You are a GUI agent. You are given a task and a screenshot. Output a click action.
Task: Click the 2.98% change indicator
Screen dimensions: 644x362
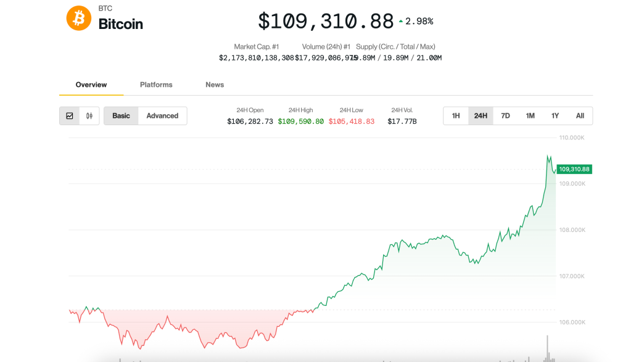click(416, 22)
